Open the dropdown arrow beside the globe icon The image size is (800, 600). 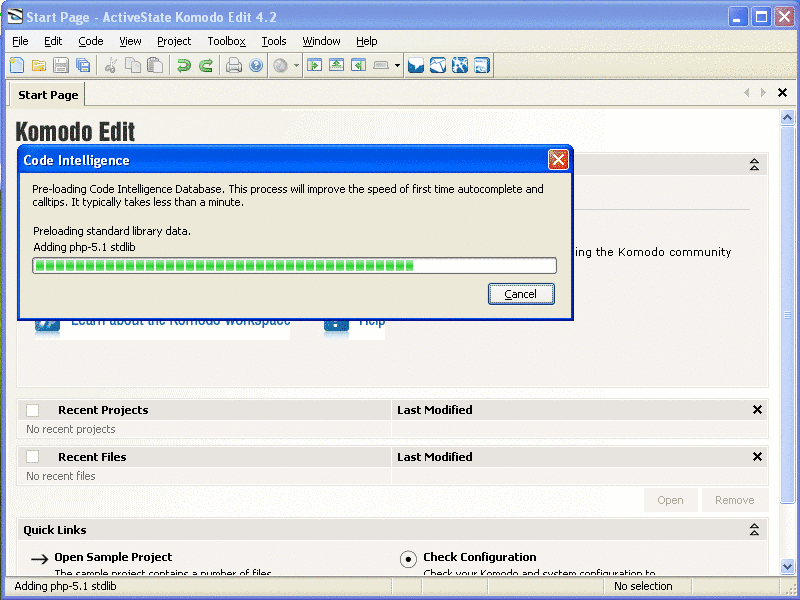pos(297,67)
